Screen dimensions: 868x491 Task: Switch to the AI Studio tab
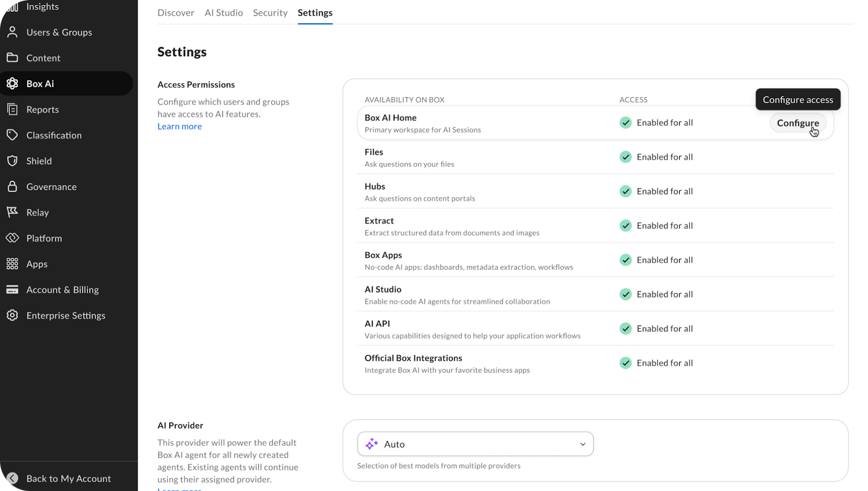coord(224,12)
